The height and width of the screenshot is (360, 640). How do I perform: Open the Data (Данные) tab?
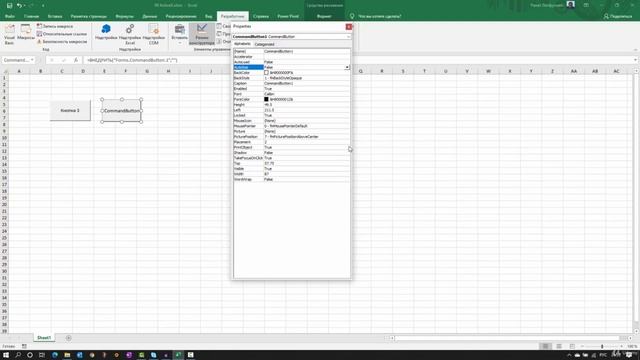(150, 16)
